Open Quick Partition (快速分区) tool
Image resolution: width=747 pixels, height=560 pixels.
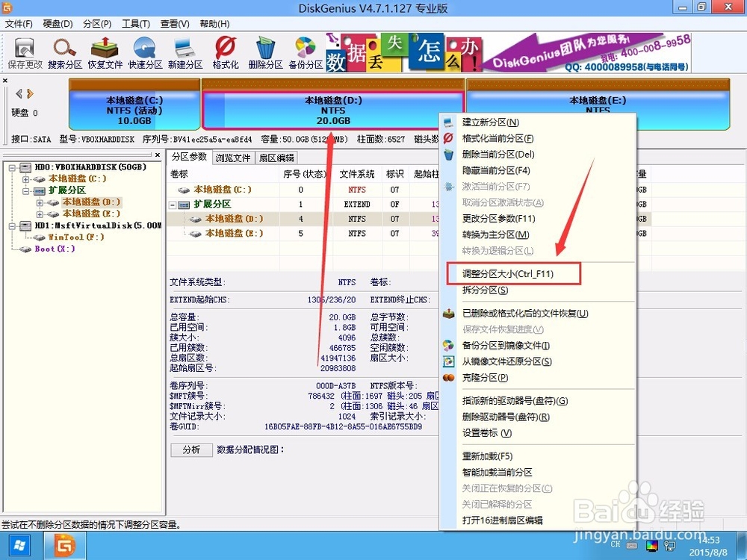[x=146, y=53]
